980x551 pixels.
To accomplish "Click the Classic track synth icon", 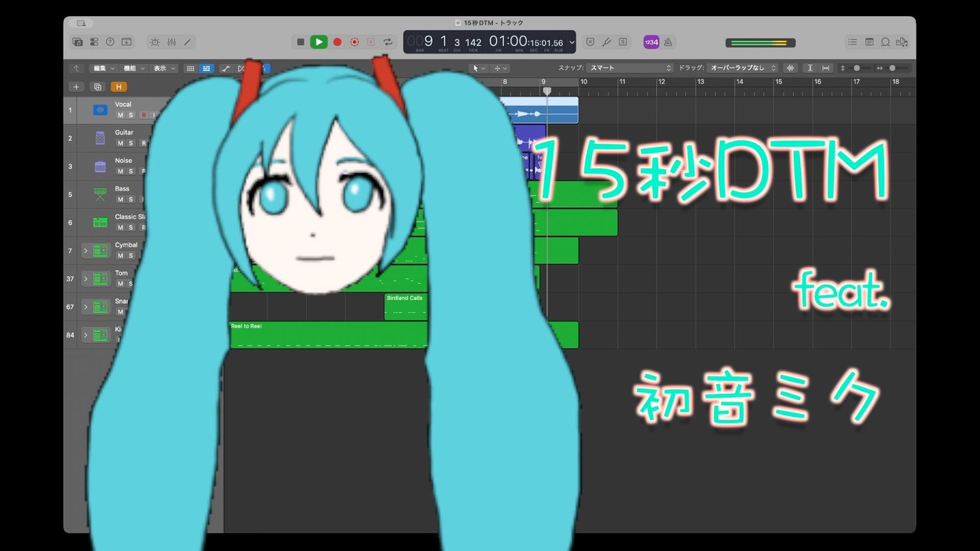I will 100,223.
